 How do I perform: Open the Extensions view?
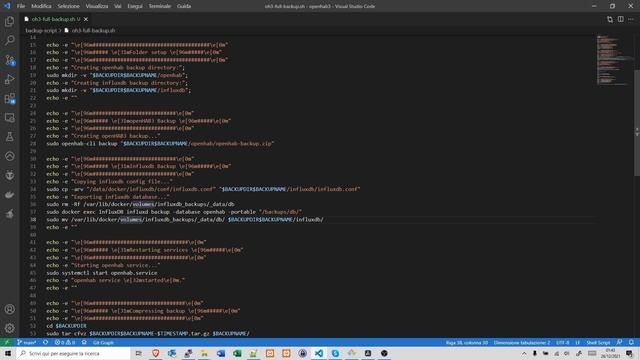[9, 98]
